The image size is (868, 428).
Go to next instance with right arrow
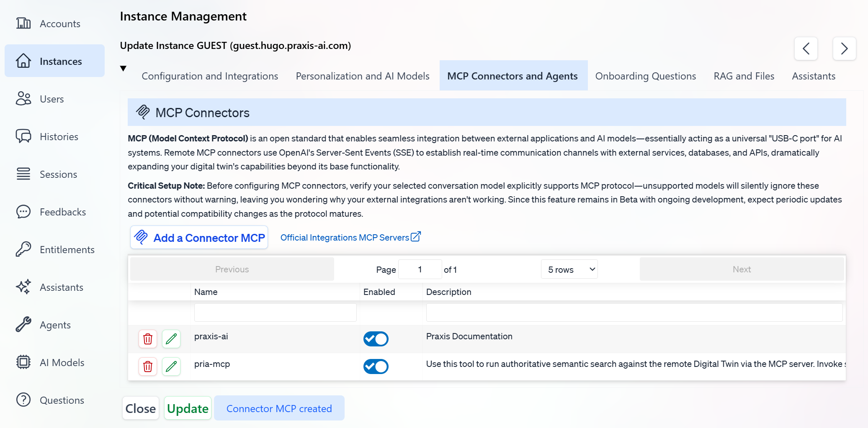click(x=844, y=49)
